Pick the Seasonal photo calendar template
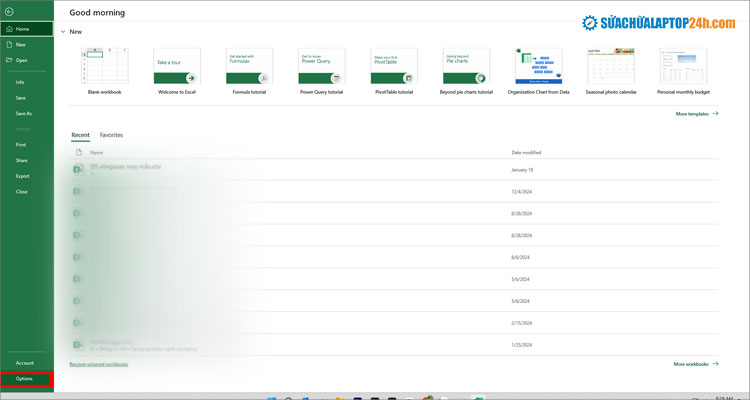Viewport: 750px width, 400px height. pos(610,66)
